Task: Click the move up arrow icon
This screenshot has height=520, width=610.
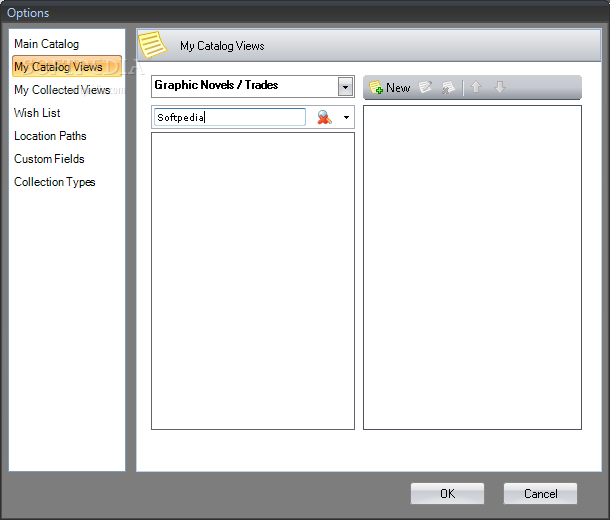Action: click(476, 87)
